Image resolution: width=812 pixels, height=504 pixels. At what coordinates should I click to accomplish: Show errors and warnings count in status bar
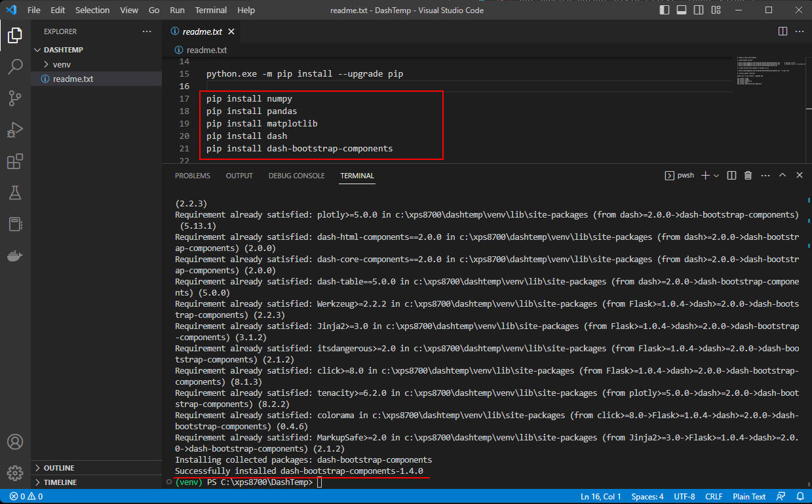(x=26, y=497)
